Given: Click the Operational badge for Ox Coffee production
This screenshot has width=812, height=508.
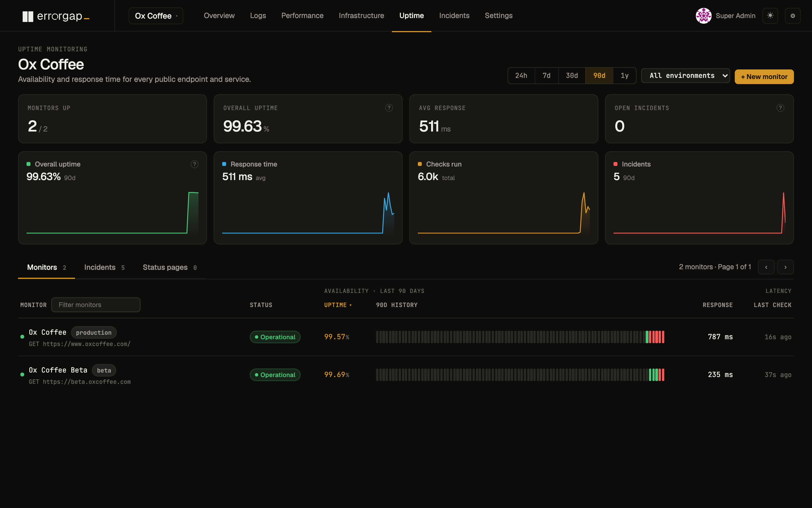Looking at the screenshot, I should click(x=275, y=337).
